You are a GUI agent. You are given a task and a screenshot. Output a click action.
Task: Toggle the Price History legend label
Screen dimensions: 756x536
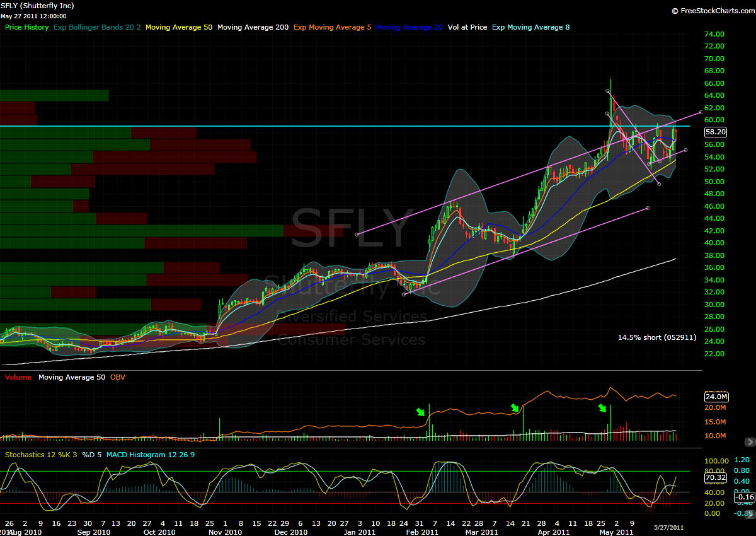point(27,28)
